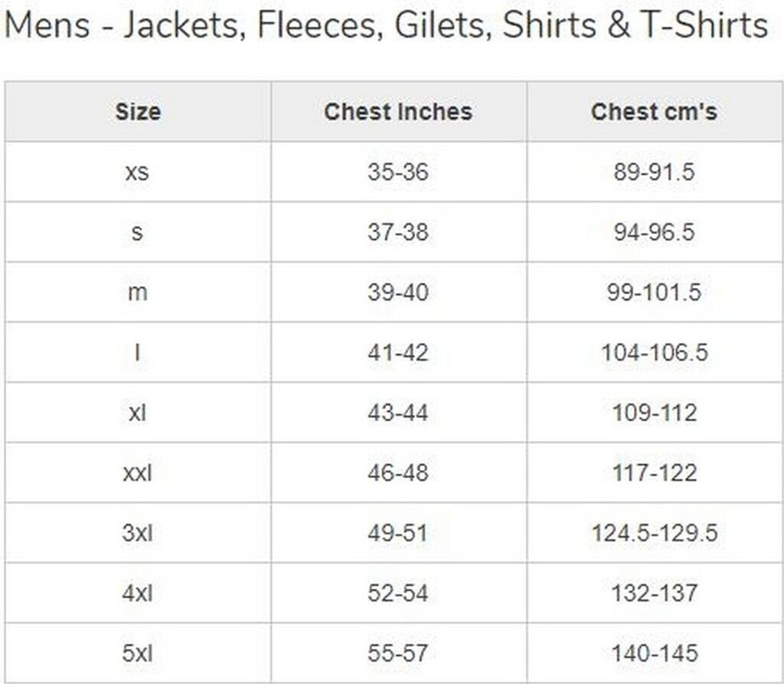
Task: Click the 94-96.5 chest cm value
Action: (x=654, y=232)
